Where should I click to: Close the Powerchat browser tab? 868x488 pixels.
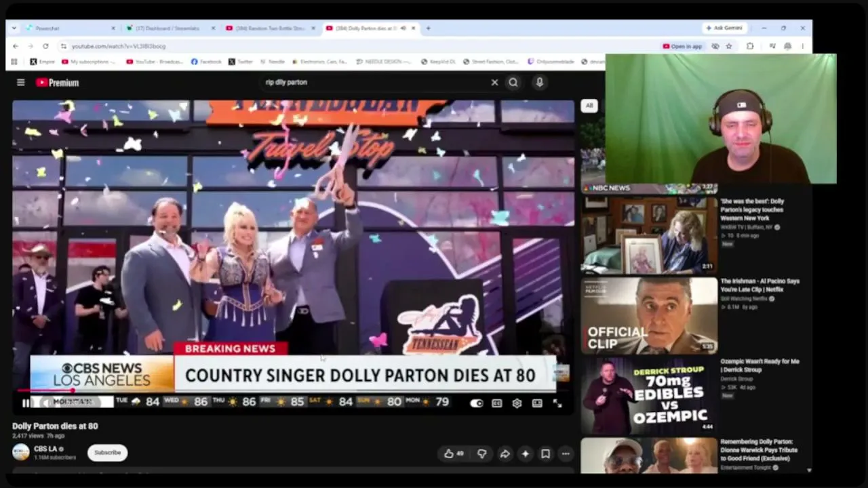coord(113,28)
